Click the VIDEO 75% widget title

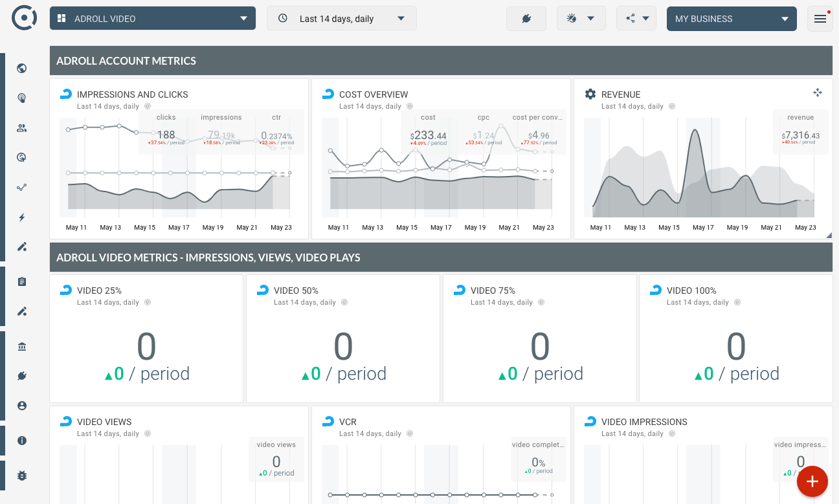[x=493, y=290]
